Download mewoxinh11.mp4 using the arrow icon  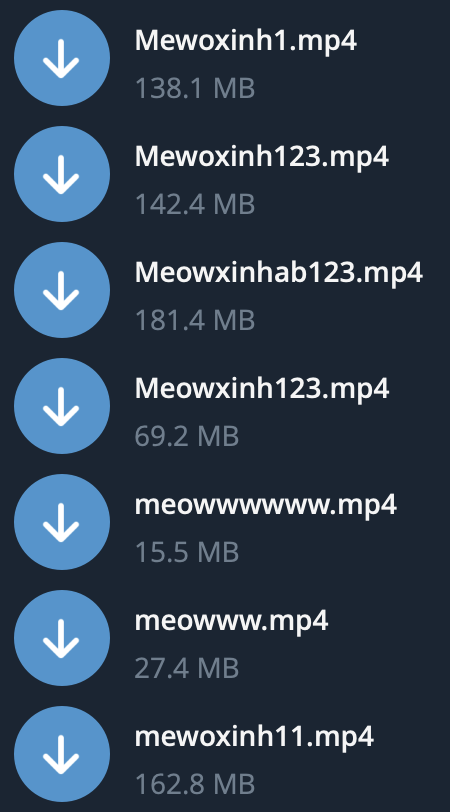coord(62,754)
